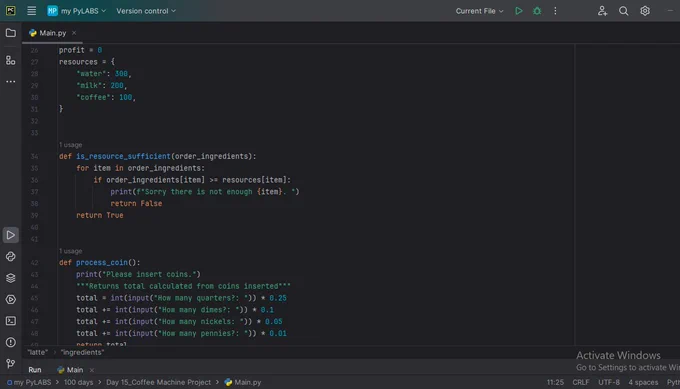Viewport: 680px width, 389px height.
Task: Open the Structure tool window
Action: coord(10,60)
